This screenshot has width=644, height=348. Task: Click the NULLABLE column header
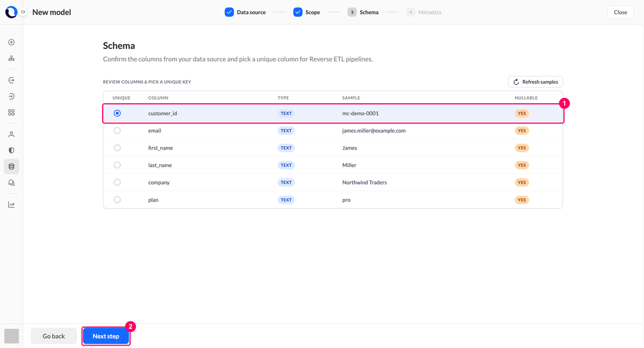click(526, 98)
